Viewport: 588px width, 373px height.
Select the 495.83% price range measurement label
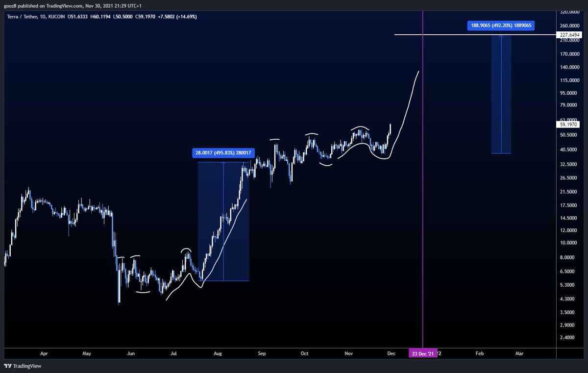point(223,153)
